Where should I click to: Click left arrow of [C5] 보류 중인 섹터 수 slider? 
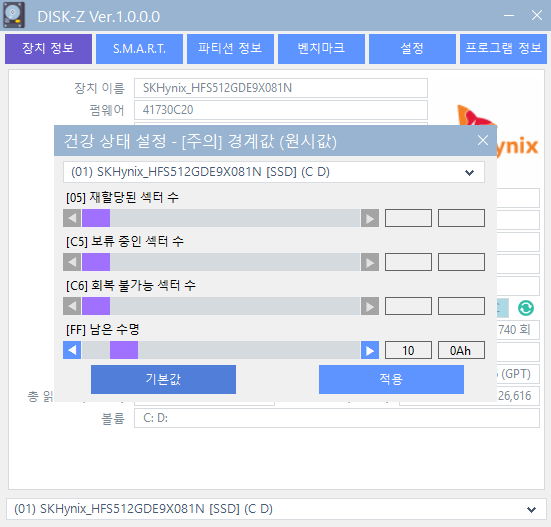[x=72, y=262]
